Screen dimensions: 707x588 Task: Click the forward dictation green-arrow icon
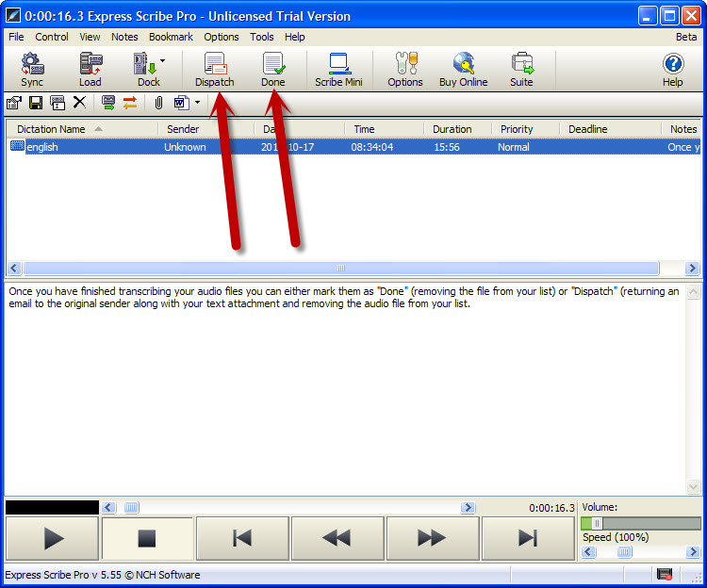point(108,103)
